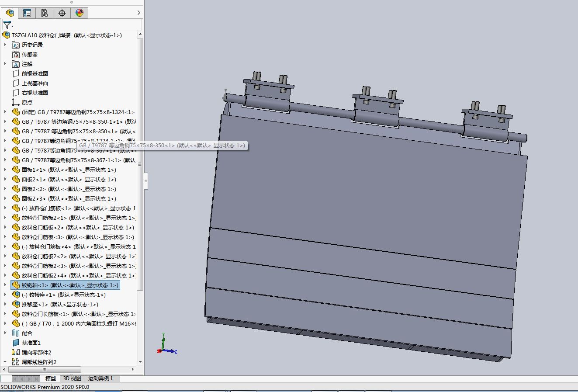The height and width of the screenshot is (392, 578).
Task: Select the 原点 origin icon
Action: click(16, 103)
